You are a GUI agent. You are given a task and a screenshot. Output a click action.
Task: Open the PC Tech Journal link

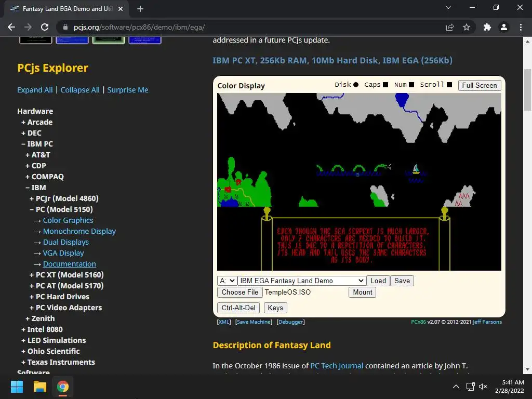tap(337, 366)
